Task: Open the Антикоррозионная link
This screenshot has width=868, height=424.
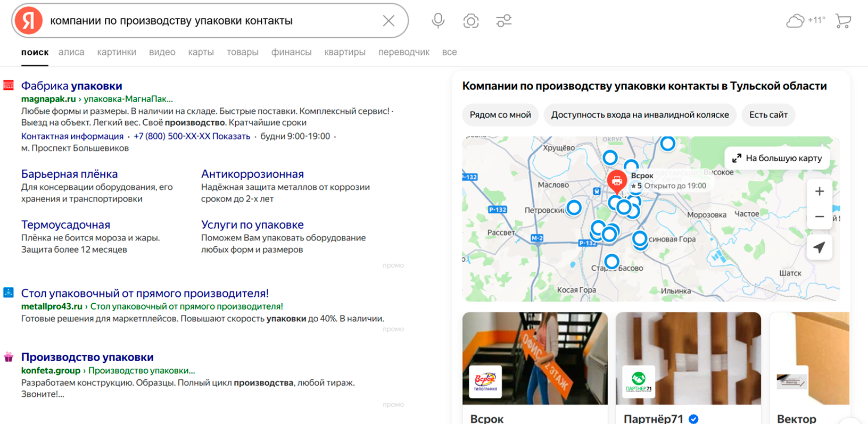Action: (252, 174)
